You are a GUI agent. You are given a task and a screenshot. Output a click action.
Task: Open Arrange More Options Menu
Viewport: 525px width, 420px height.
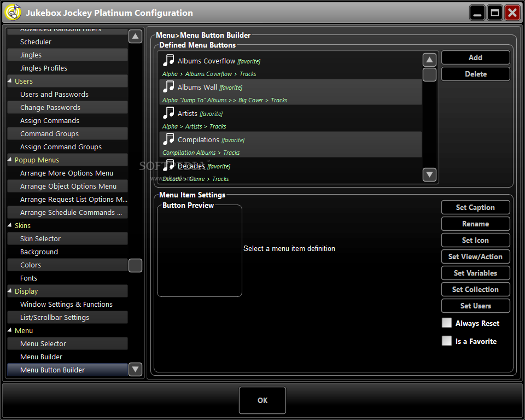point(68,173)
